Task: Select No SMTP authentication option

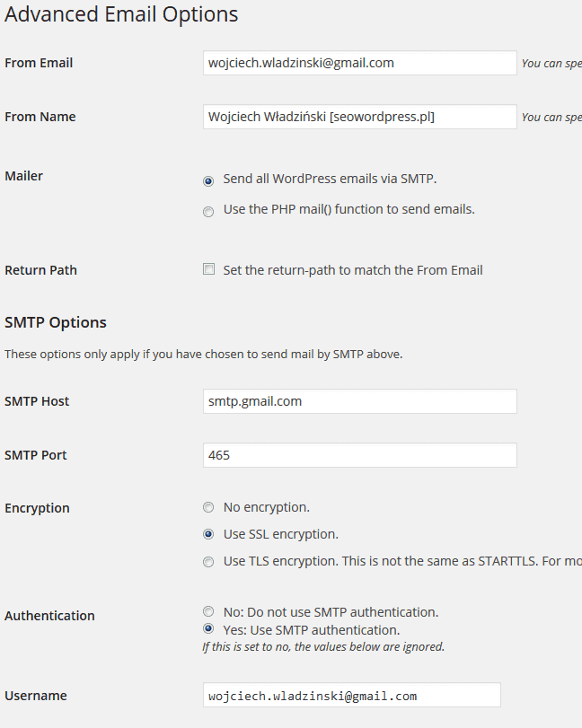Action: (x=208, y=611)
